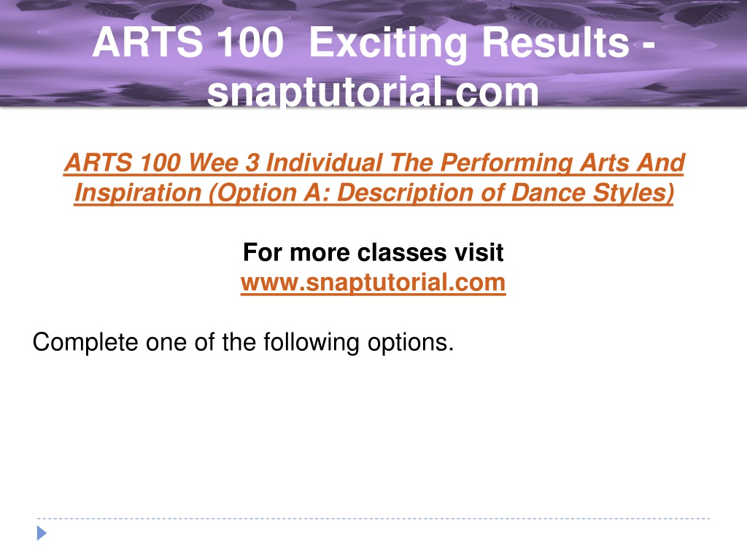Select the 'ARTS 100 Exciting Results' heading
The image size is (747, 560).
tap(360, 42)
